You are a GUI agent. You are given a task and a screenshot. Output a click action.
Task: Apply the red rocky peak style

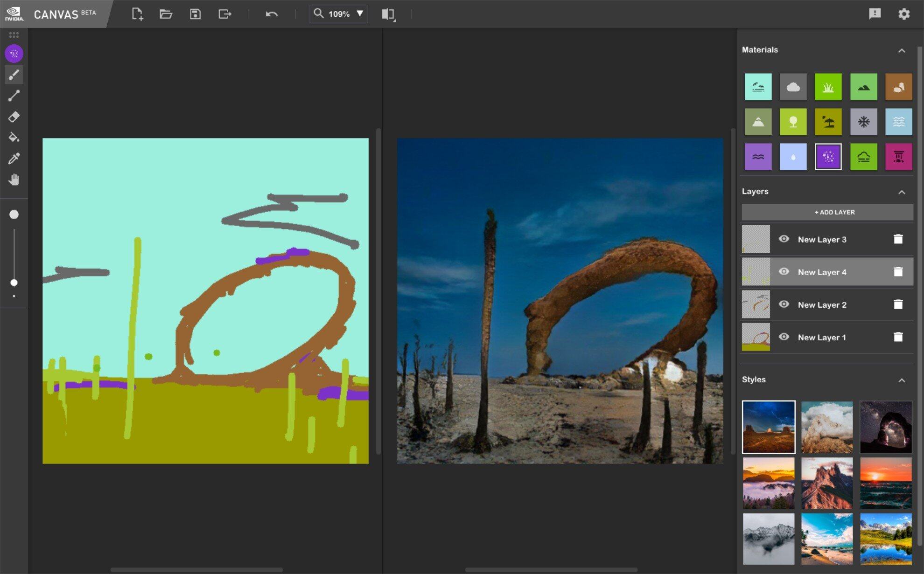click(x=827, y=483)
